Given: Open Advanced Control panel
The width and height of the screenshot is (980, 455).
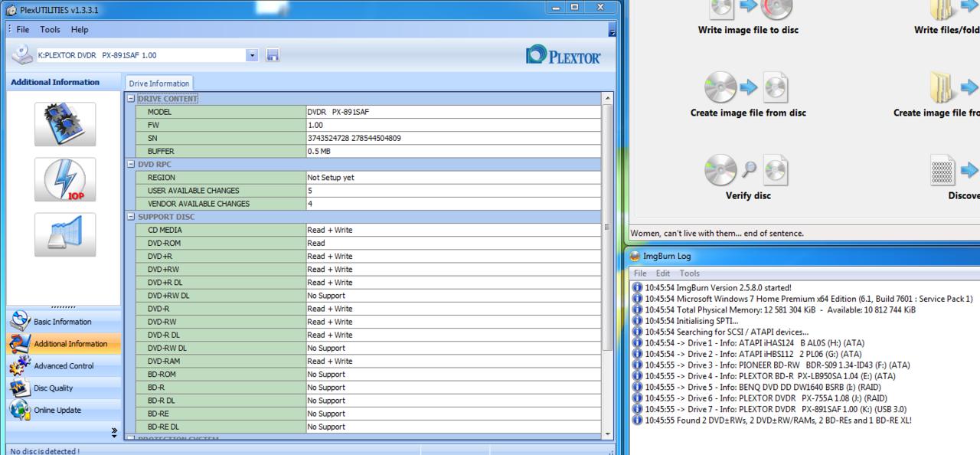Looking at the screenshot, I should 65,366.
